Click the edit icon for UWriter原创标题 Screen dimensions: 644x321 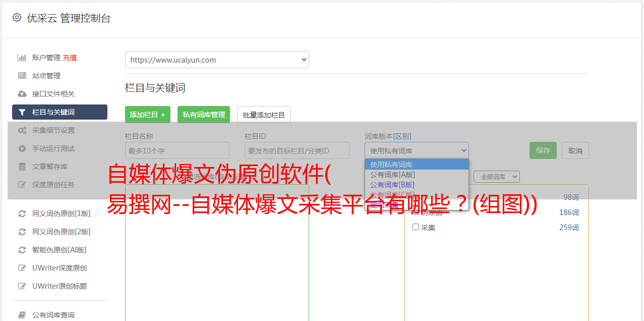point(22,286)
